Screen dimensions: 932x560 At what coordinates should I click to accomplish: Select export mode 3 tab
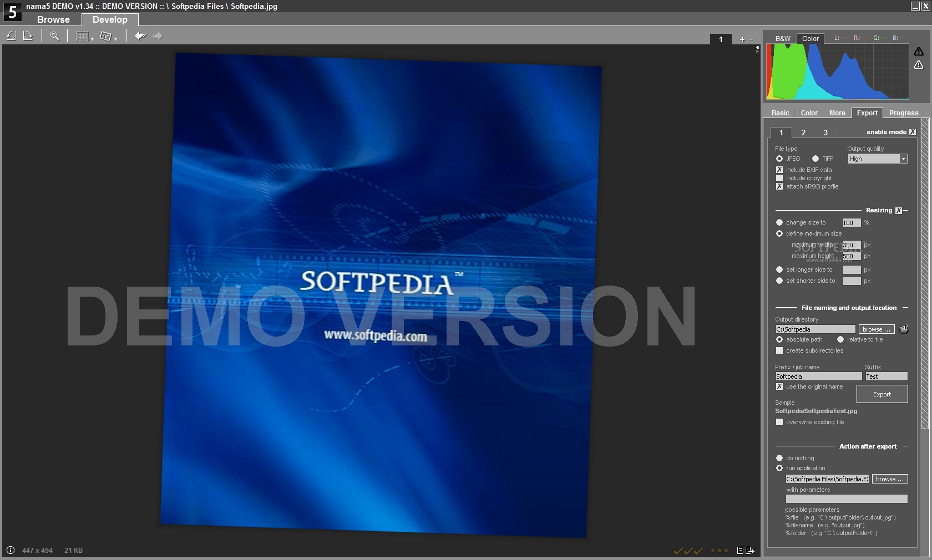(825, 133)
